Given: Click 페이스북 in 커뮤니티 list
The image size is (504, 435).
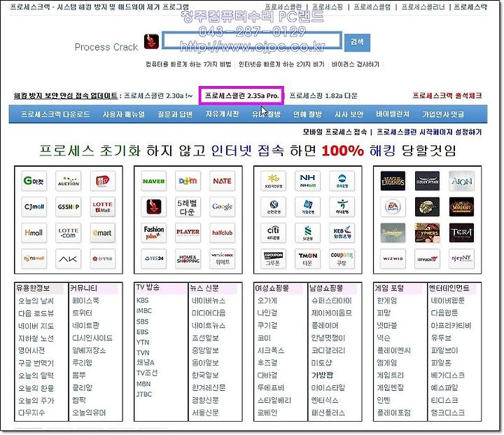Looking at the screenshot, I should (x=85, y=301).
